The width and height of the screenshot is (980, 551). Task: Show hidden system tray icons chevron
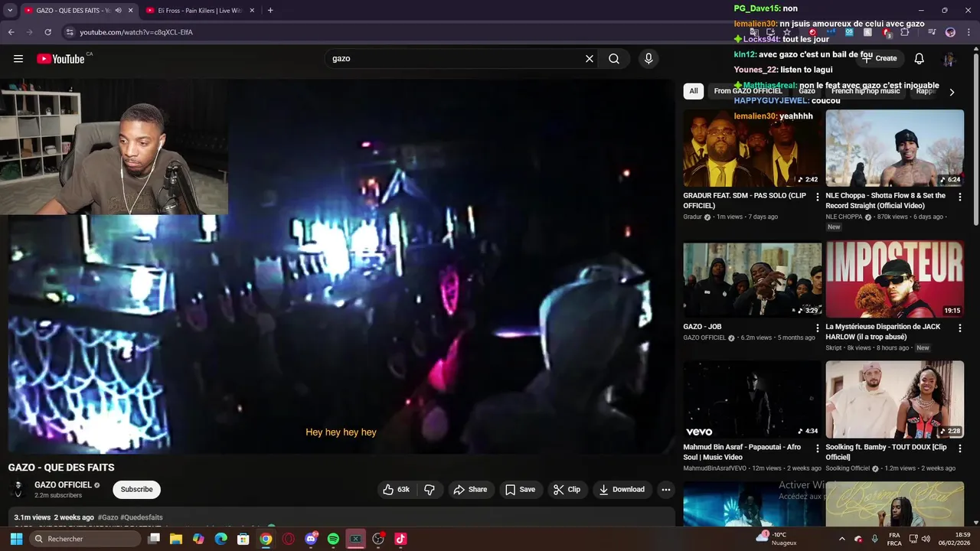[x=841, y=539]
